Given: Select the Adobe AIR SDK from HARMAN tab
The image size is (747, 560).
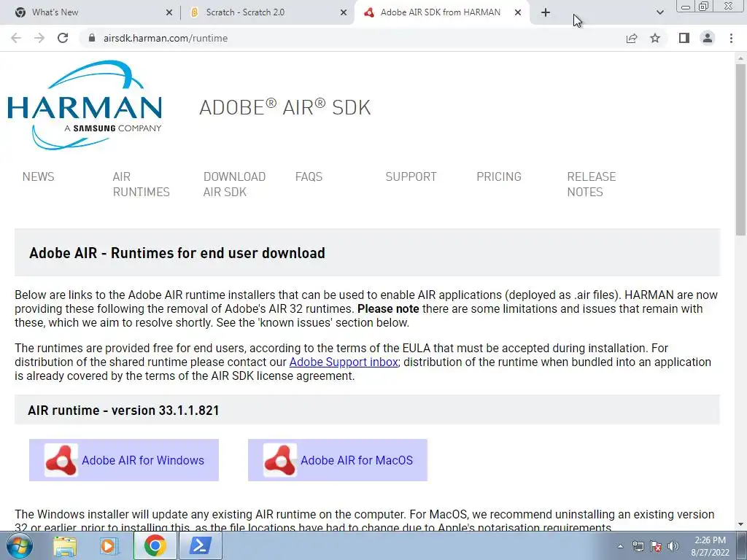Looking at the screenshot, I should [x=442, y=12].
